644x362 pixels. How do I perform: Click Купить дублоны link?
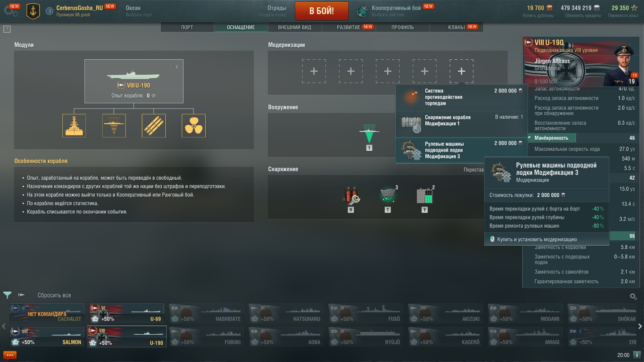pyautogui.click(x=538, y=15)
